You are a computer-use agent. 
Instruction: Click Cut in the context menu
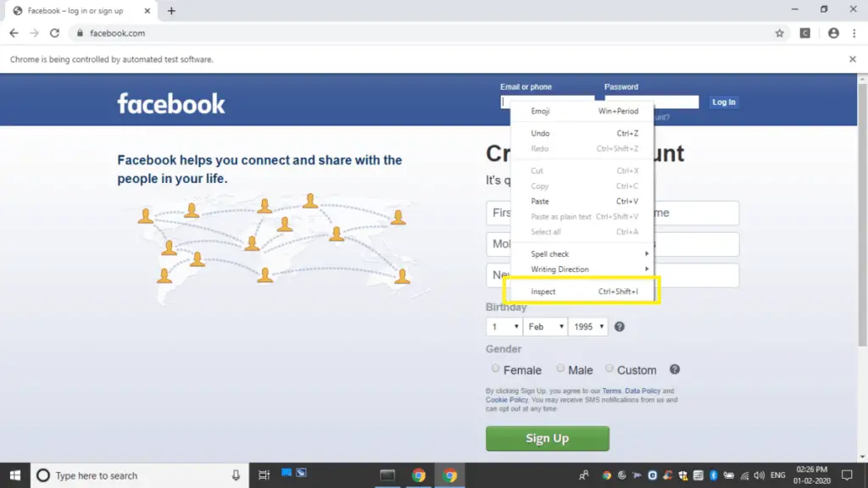point(582,171)
